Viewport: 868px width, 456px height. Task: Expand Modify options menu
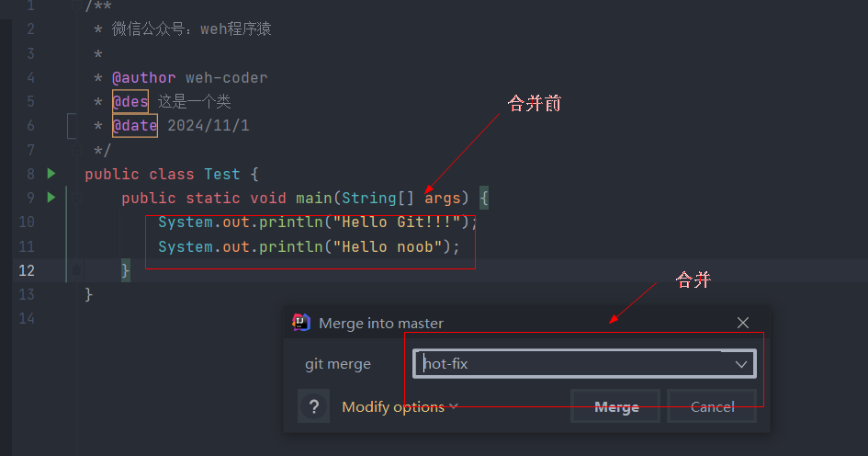coord(400,406)
